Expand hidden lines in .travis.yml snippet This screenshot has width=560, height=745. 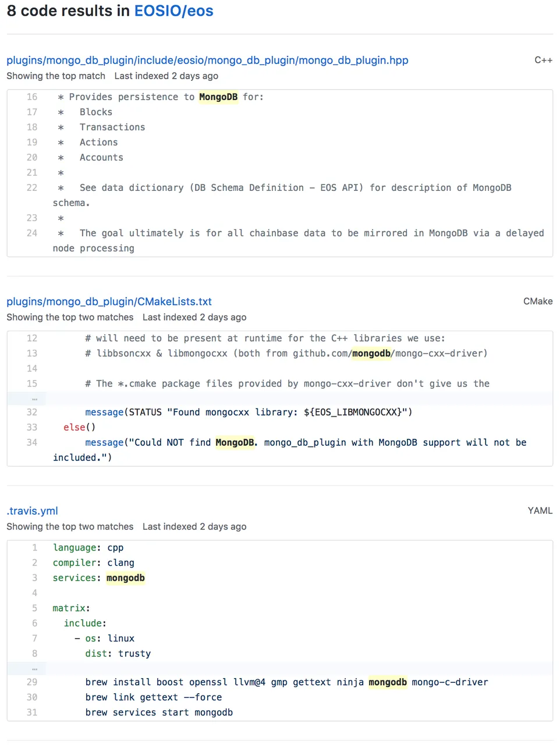[x=34, y=669]
